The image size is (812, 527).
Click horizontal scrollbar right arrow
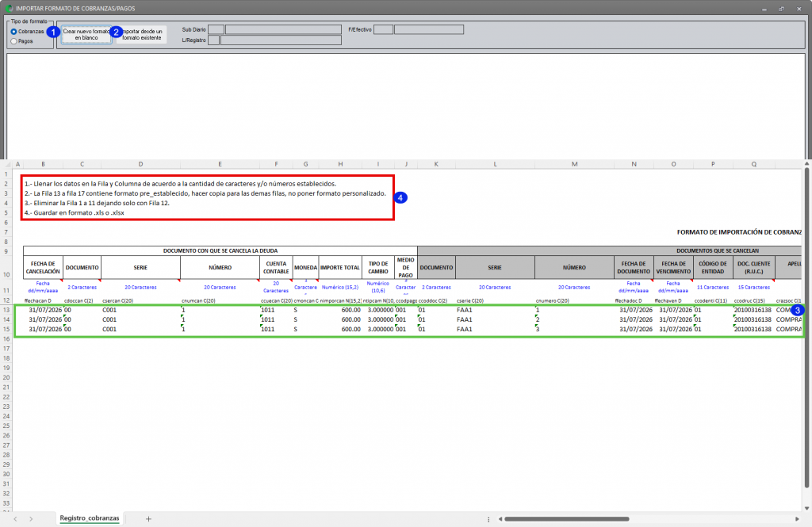pos(797,519)
